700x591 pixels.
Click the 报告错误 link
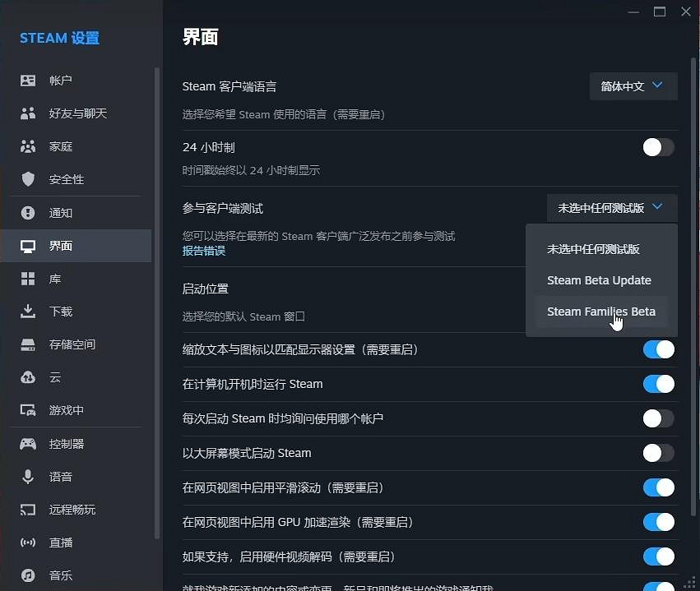(x=203, y=252)
